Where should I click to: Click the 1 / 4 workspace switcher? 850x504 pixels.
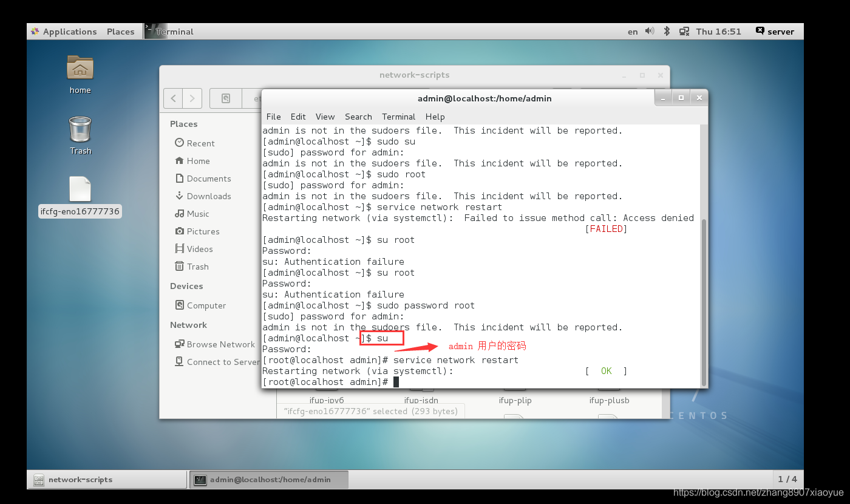tap(787, 479)
